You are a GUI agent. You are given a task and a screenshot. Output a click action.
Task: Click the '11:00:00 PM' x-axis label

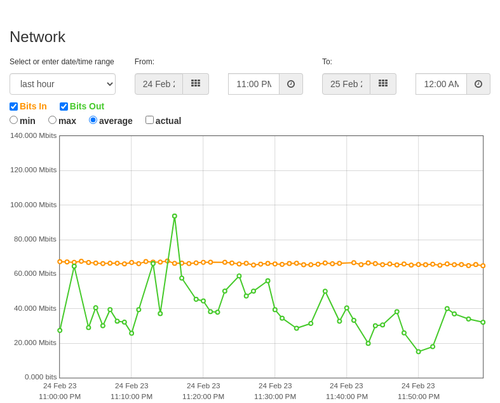[x=60, y=397]
